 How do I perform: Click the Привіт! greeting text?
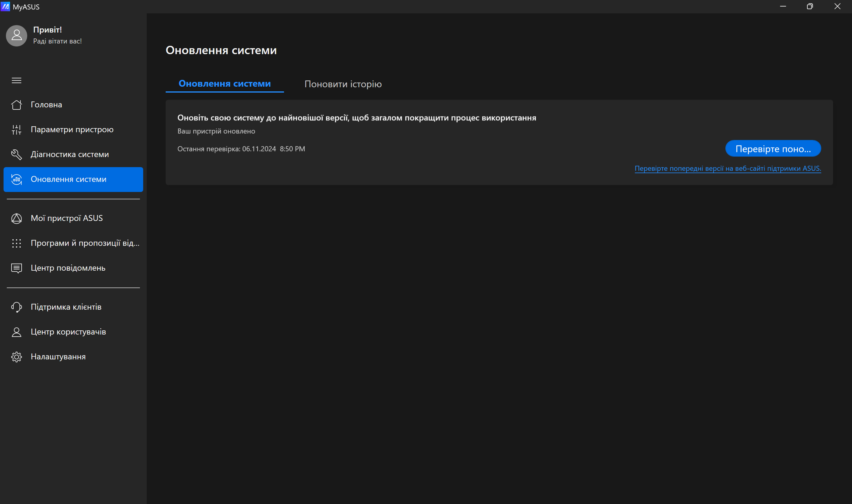point(48,30)
